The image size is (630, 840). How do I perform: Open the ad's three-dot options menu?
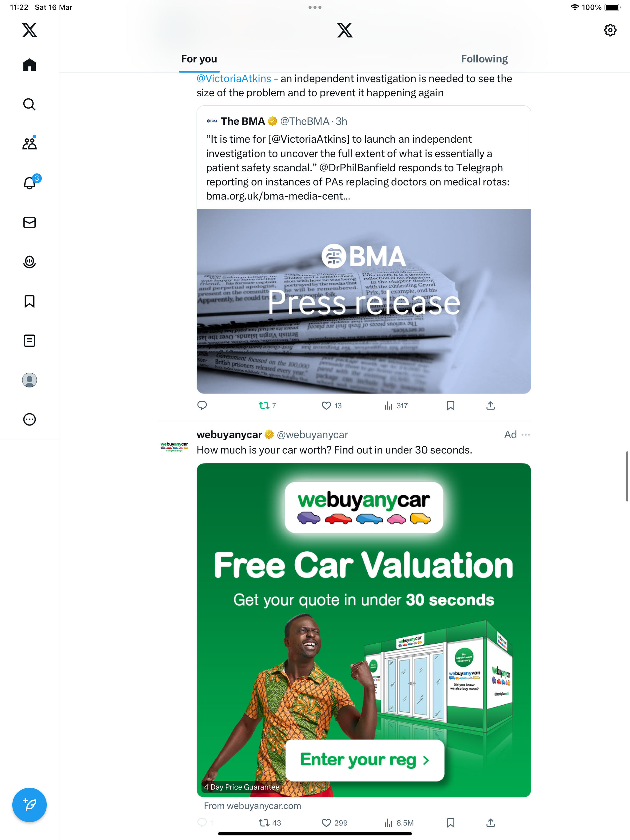[525, 434]
